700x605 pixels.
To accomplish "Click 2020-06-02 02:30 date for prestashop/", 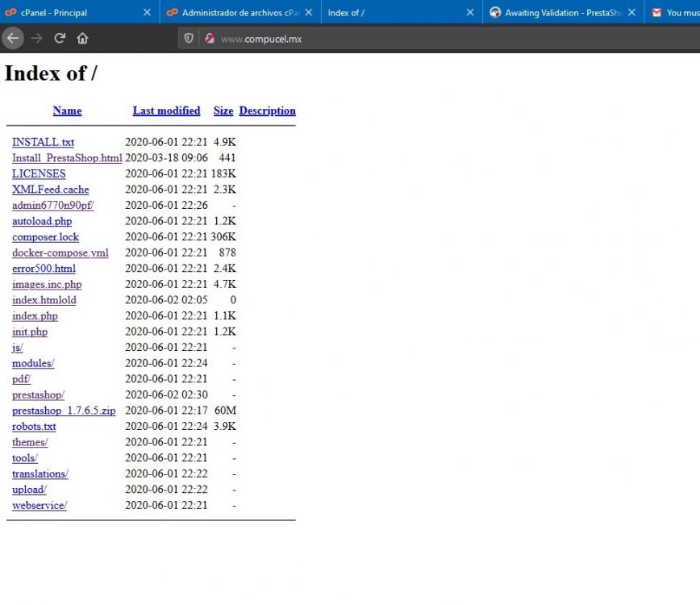I will pyautogui.click(x=166, y=394).
